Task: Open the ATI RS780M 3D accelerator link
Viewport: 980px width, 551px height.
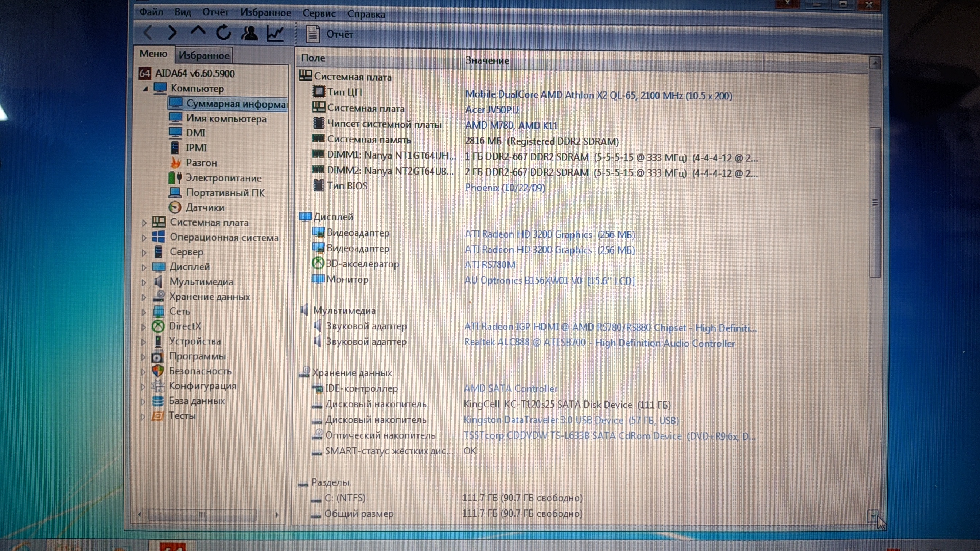Action: point(490,265)
